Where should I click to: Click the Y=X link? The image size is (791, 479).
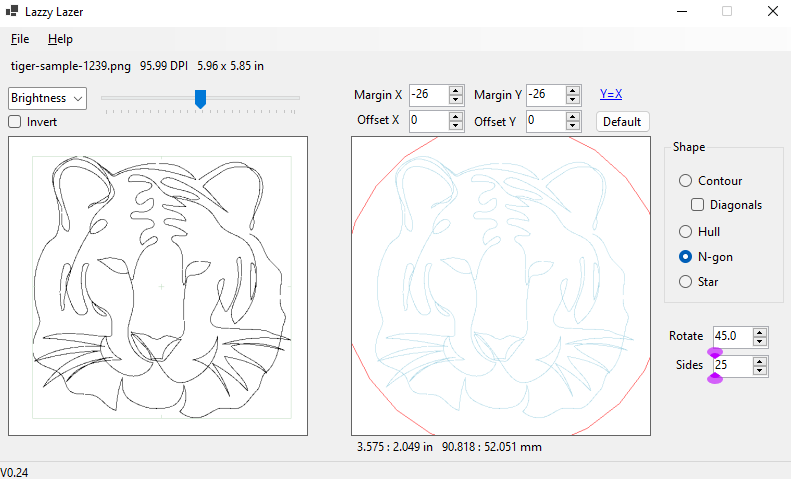pyautogui.click(x=611, y=94)
